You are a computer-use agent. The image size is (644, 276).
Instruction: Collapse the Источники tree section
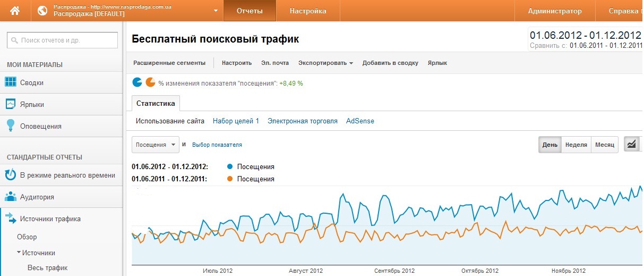tap(19, 253)
